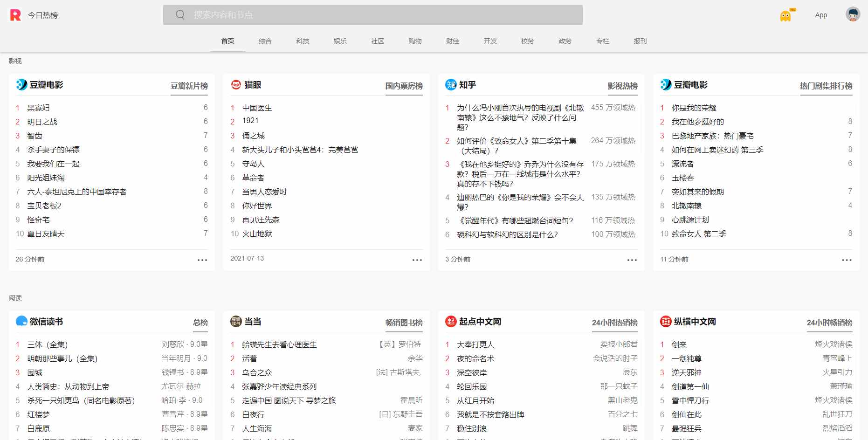Open novel 雪中悍刀行

(x=690, y=400)
